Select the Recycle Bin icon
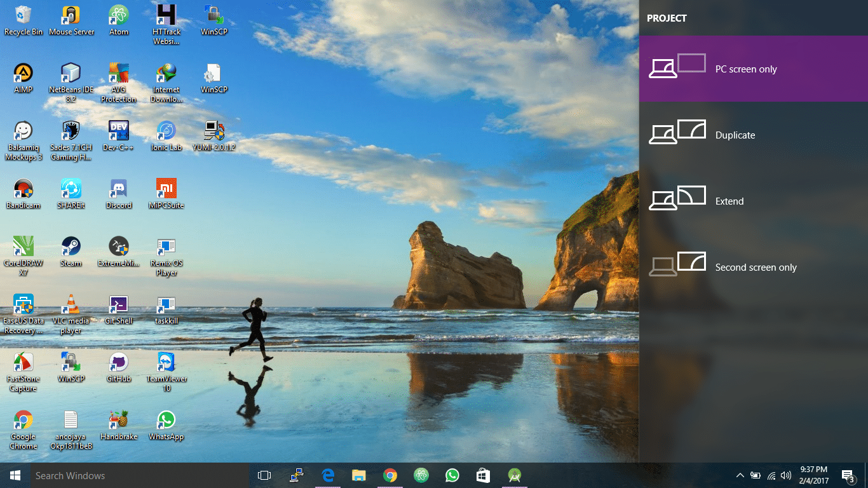The width and height of the screenshot is (868, 488). pos(24,20)
